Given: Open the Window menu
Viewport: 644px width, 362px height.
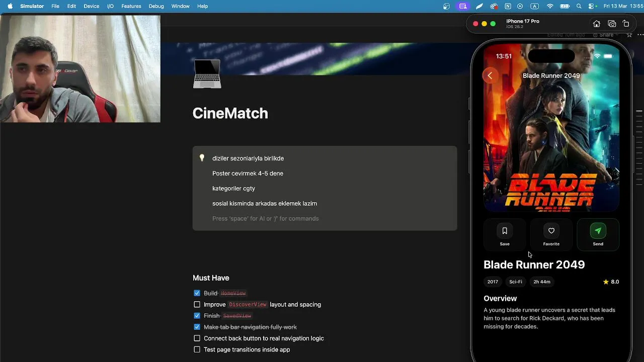Looking at the screenshot, I should tap(180, 6).
